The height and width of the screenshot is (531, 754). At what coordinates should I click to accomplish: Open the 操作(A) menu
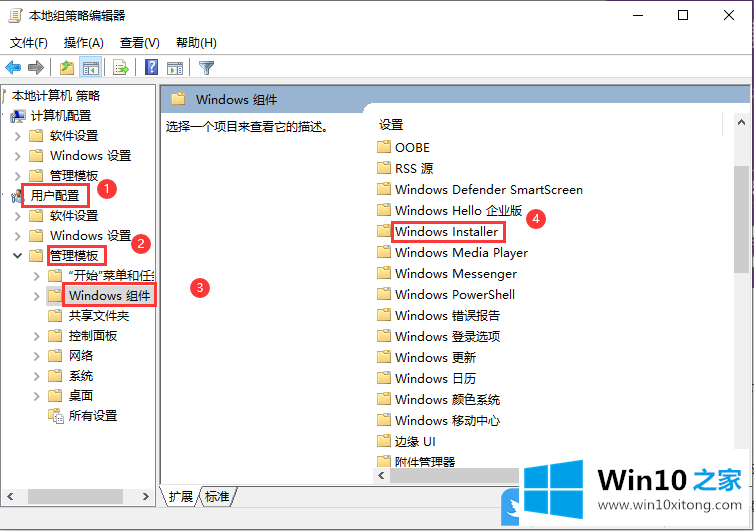tap(84, 43)
